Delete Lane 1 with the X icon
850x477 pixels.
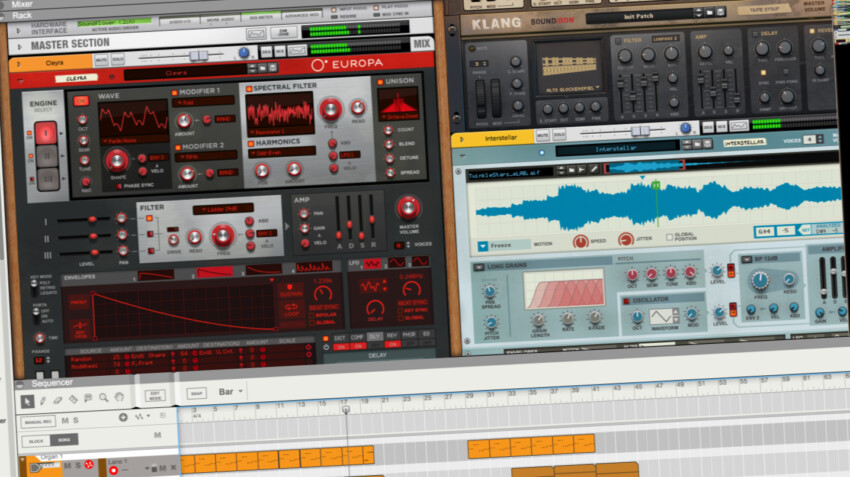173,467
